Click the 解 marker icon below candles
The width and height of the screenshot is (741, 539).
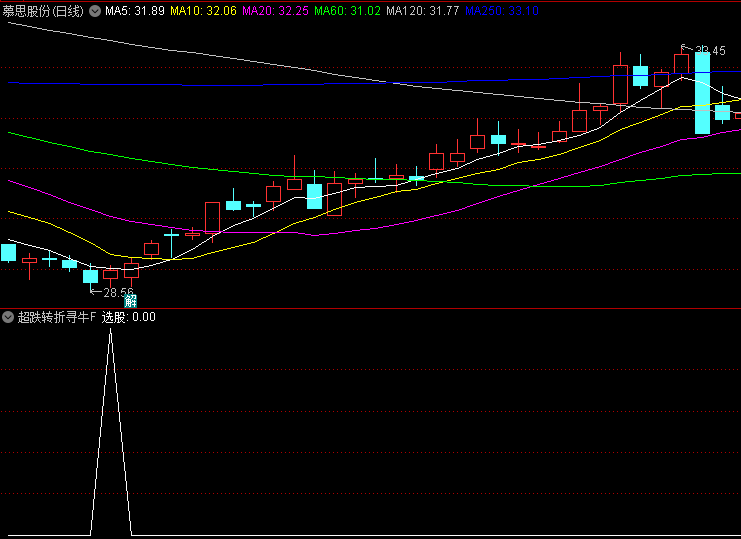pyautogui.click(x=130, y=301)
